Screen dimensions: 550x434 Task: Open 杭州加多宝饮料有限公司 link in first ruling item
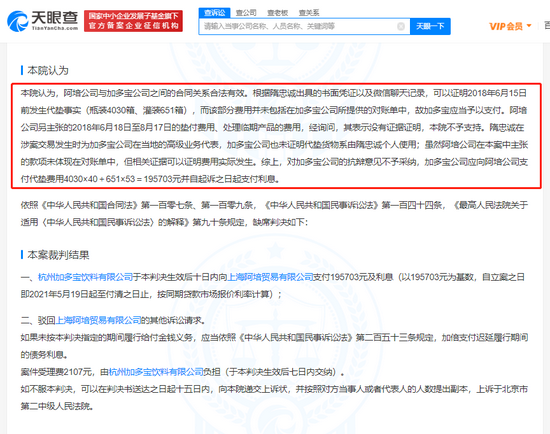coord(86,277)
